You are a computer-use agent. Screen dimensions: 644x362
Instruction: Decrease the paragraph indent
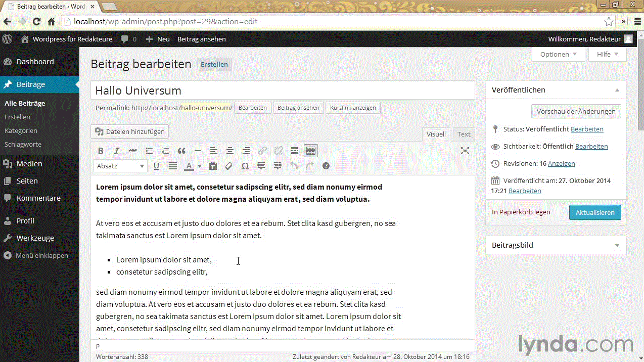point(261,166)
